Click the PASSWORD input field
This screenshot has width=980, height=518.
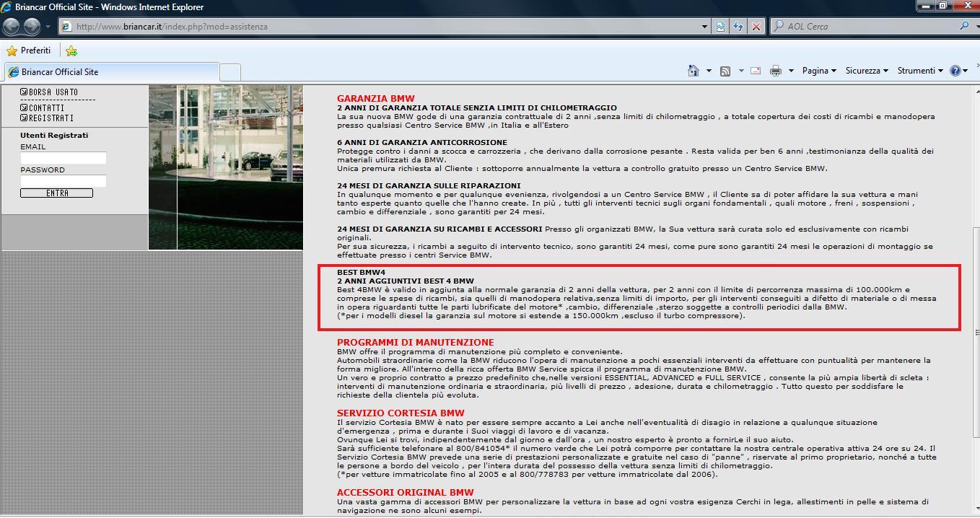(63, 181)
